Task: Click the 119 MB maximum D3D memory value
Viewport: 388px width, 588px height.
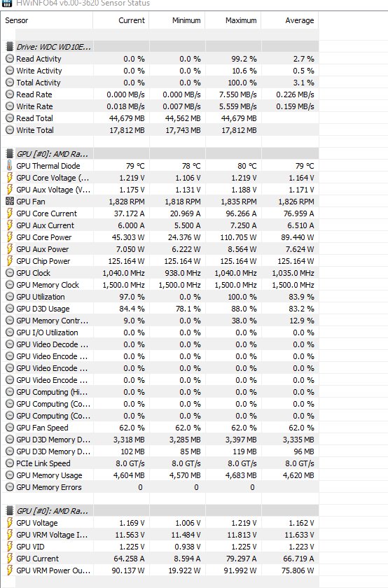Action: point(244,451)
